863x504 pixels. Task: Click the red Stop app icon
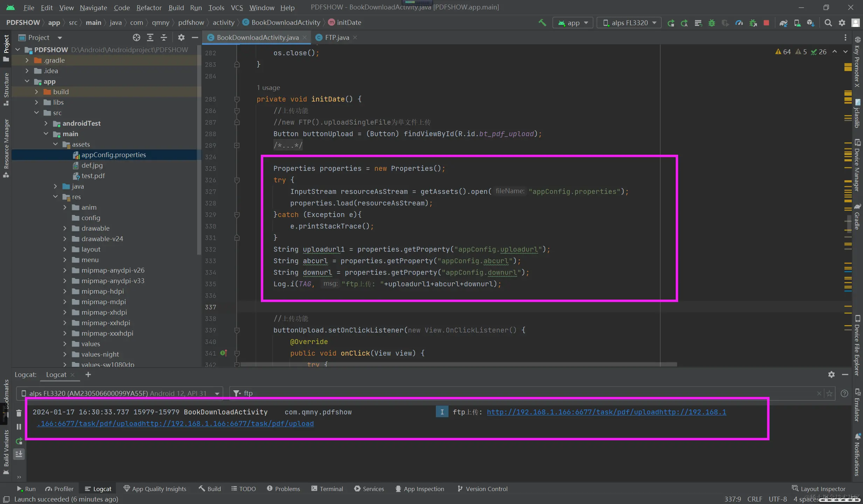[x=766, y=23]
